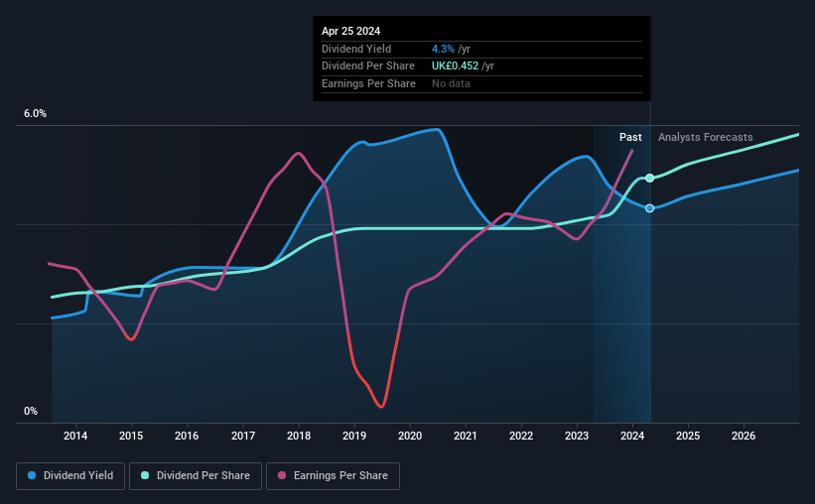
Task: Click the teal Dividend Per Share legend dot
Action: point(145,475)
